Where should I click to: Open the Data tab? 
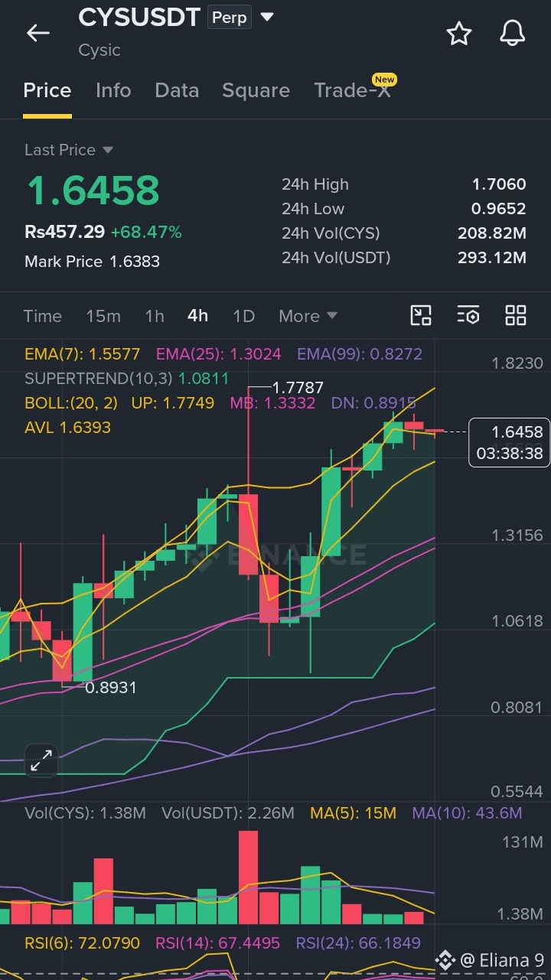177,90
